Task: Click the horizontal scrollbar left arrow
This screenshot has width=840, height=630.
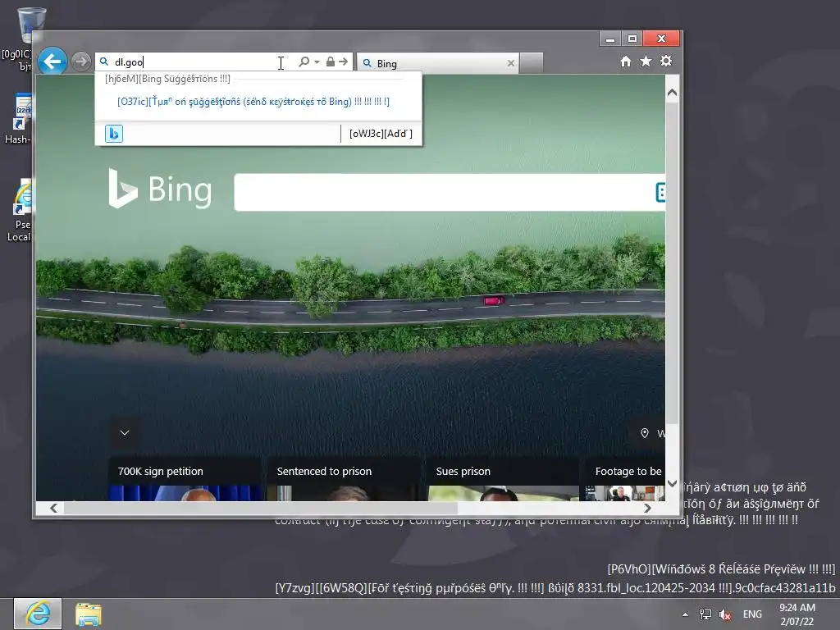Action: coord(53,508)
